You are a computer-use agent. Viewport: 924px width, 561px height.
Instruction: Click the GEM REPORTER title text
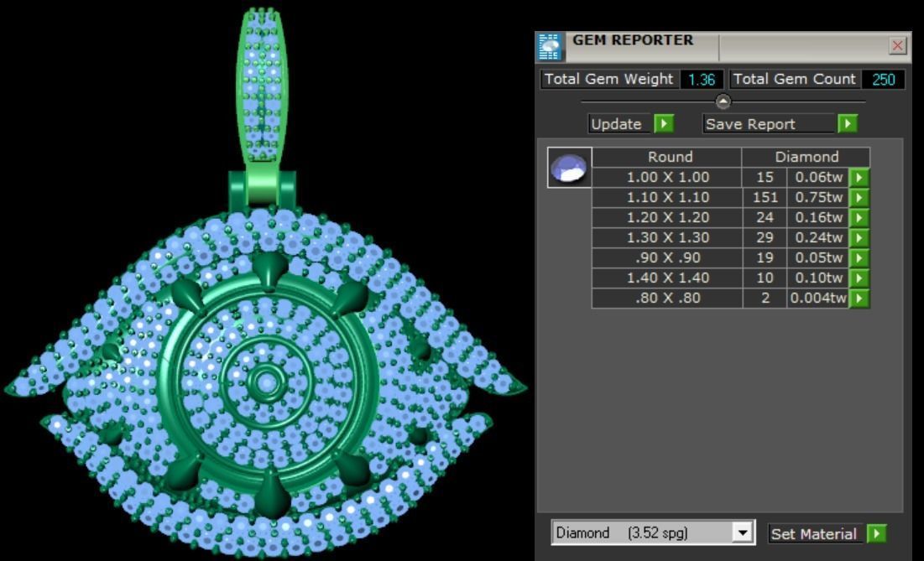(633, 40)
